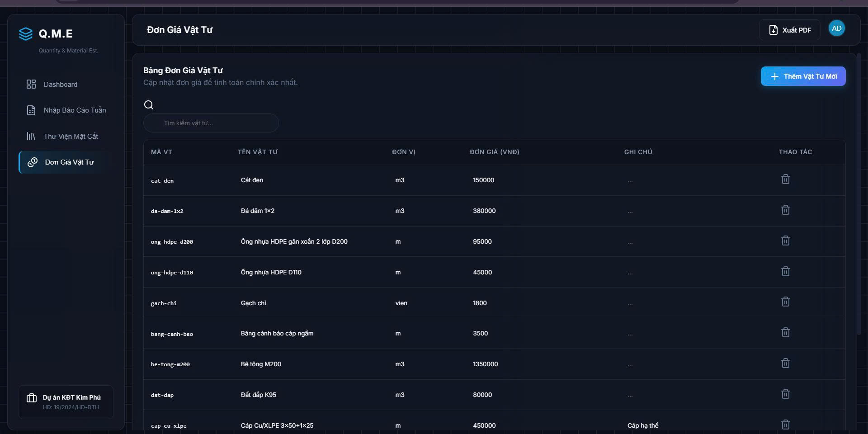This screenshot has height=434, width=868.
Task: Click the ĐƠN VỊ column header
Action: (x=404, y=152)
